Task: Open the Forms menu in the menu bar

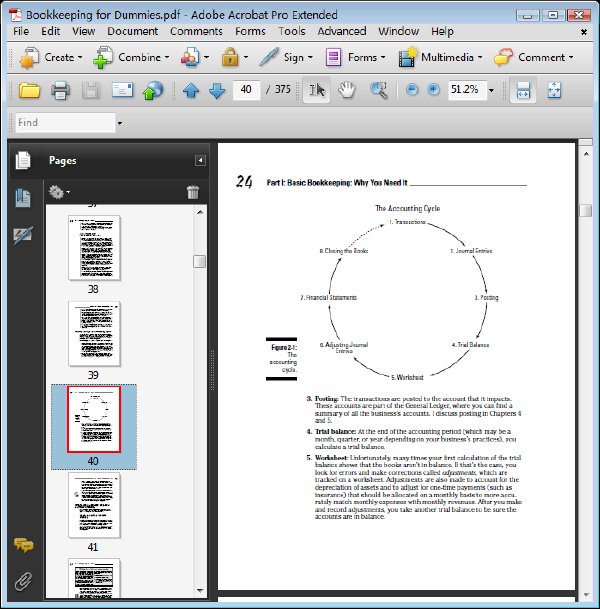Action: click(x=250, y=31)
